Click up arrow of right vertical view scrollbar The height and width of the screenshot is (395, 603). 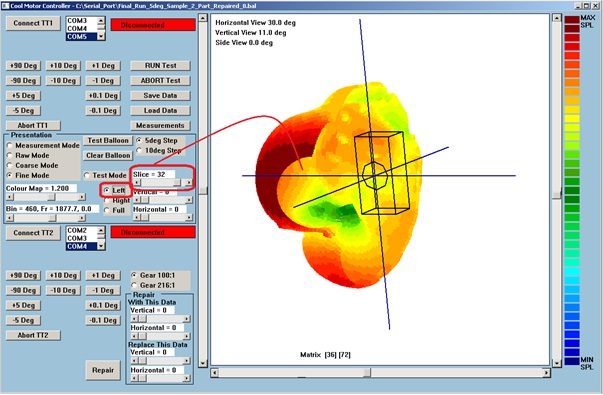tap(556, 18)
